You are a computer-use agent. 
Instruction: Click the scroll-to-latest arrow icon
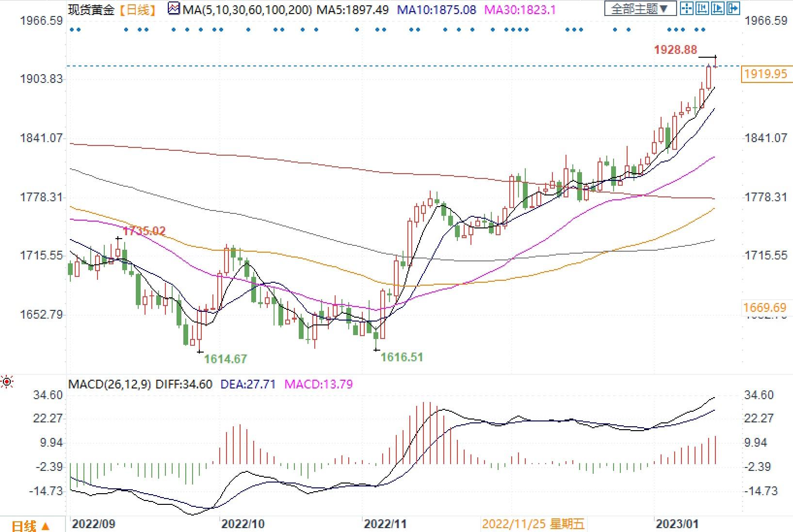click(733, 8)
